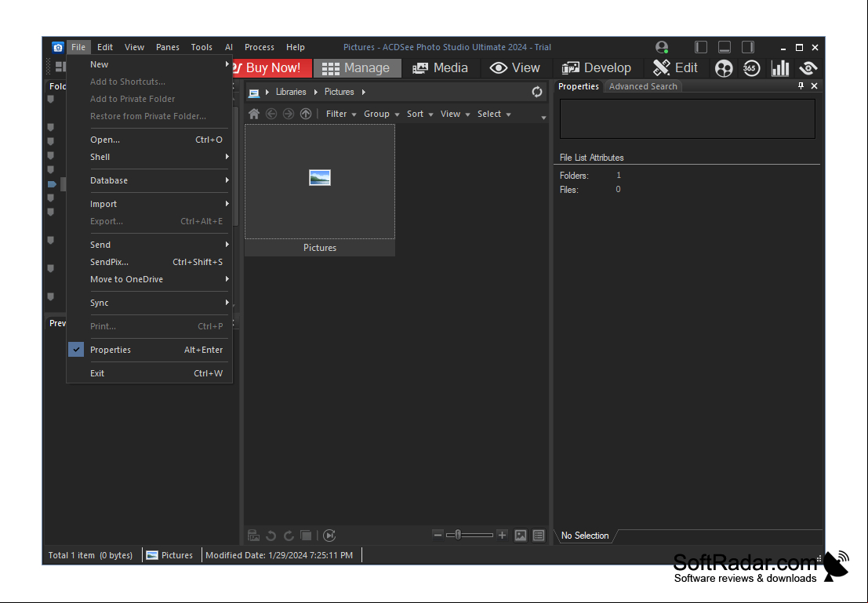
Task: Open the Group dropdown
Action: (x=381, y=114)
